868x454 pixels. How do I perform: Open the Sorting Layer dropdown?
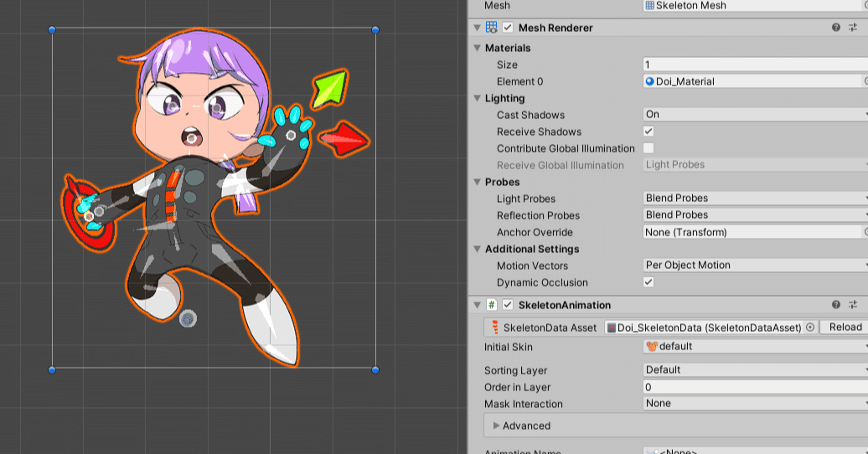pos(755,369)
